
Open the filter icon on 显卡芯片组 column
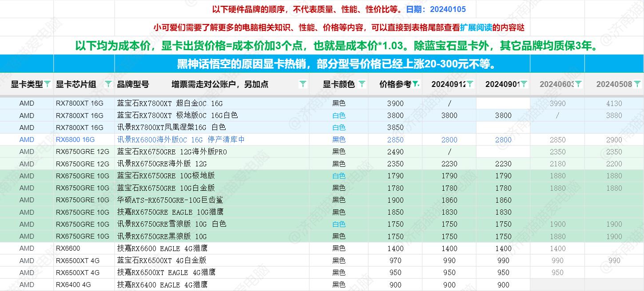point(108,84)
